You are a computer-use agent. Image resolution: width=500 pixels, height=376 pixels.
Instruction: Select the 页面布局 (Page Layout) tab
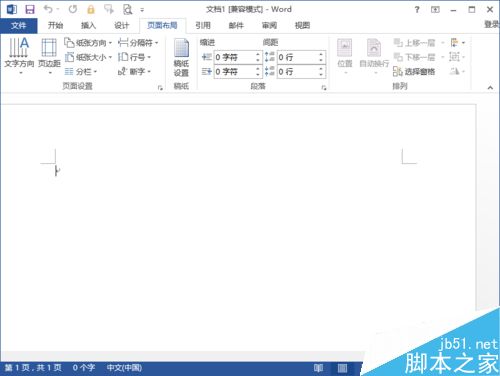(162, 25)
